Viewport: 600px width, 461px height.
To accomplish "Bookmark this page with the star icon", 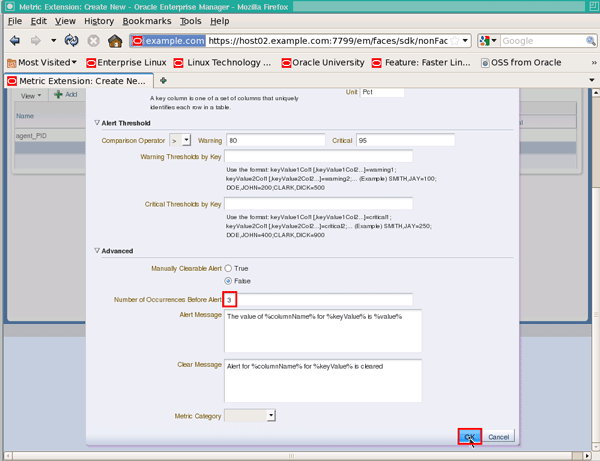I will pos(454,41).
